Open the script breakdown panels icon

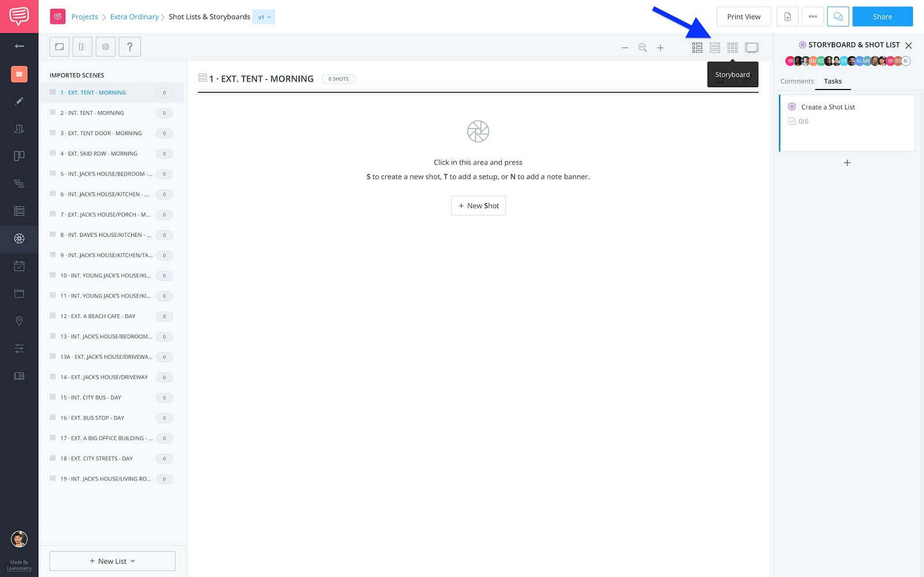[x=19, y=156]
